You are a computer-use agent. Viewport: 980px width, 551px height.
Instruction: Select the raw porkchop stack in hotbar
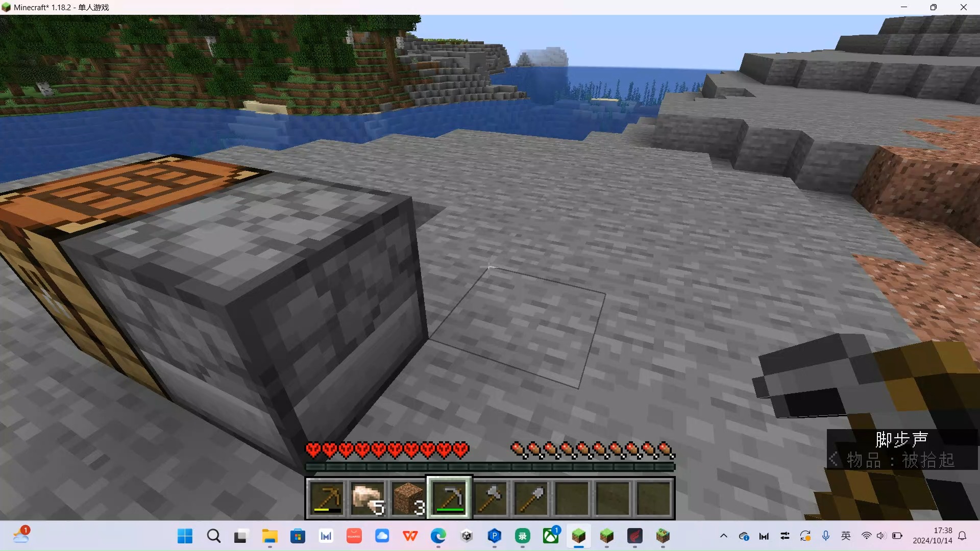(x=367, y=498)
